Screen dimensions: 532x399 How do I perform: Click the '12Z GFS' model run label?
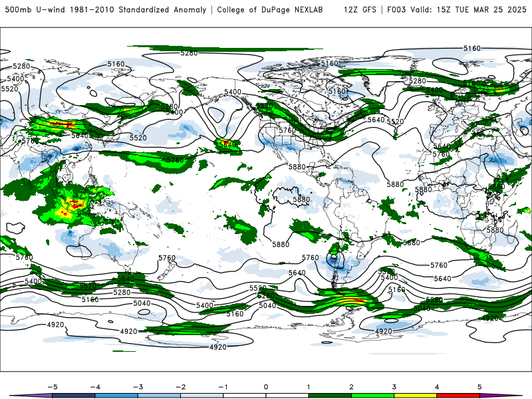point(360,10)
